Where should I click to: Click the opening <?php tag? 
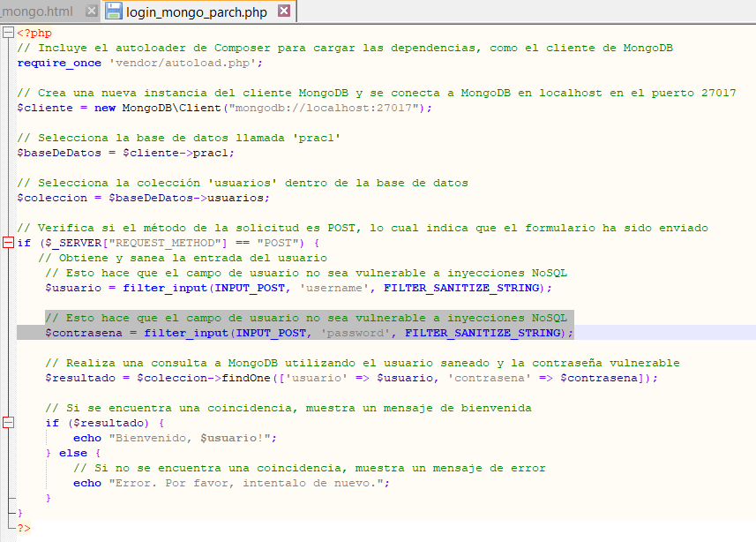(34, 34)
